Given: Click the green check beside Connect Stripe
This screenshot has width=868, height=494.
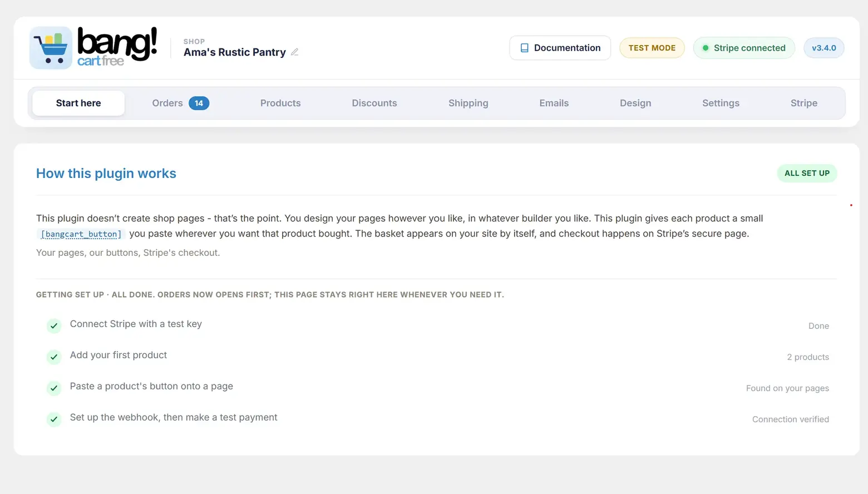Looking at the screenshot, I should coord(54,326).
